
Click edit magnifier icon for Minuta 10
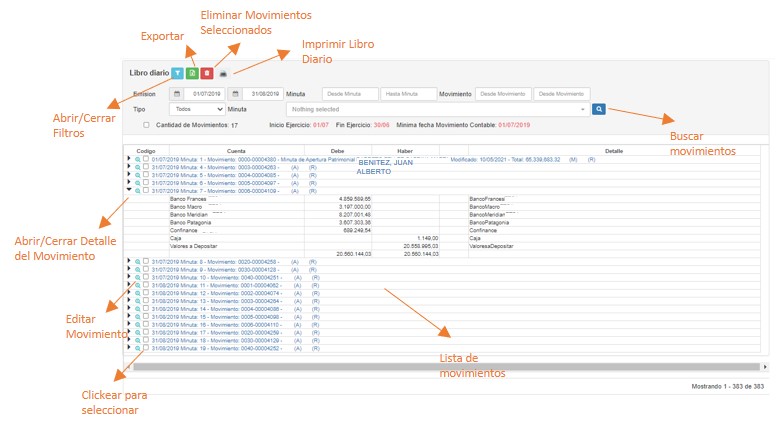137,276
